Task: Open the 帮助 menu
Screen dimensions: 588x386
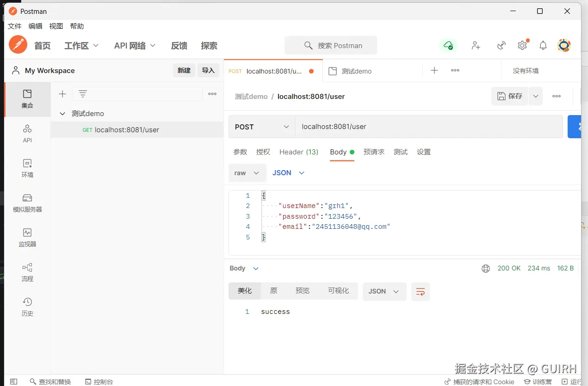Action: pos(77,26)
